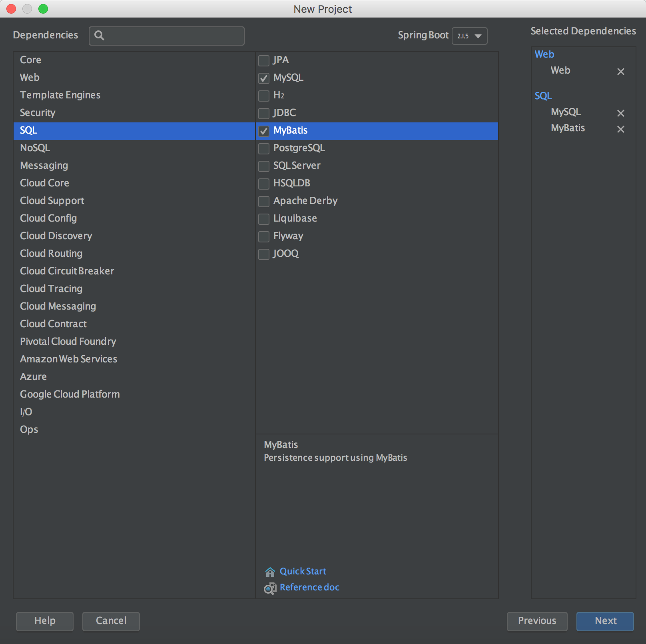This screenshot has height=644, width=646.
Task: Remove MySQL from Selected Dependencies
Action: click(x=621, y=113)
